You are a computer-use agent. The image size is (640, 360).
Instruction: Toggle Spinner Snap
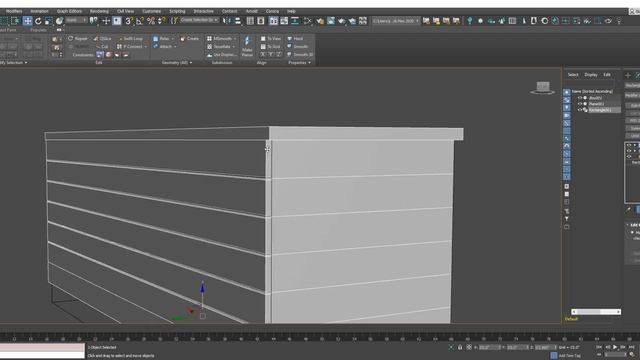click(x=161, y=21)
